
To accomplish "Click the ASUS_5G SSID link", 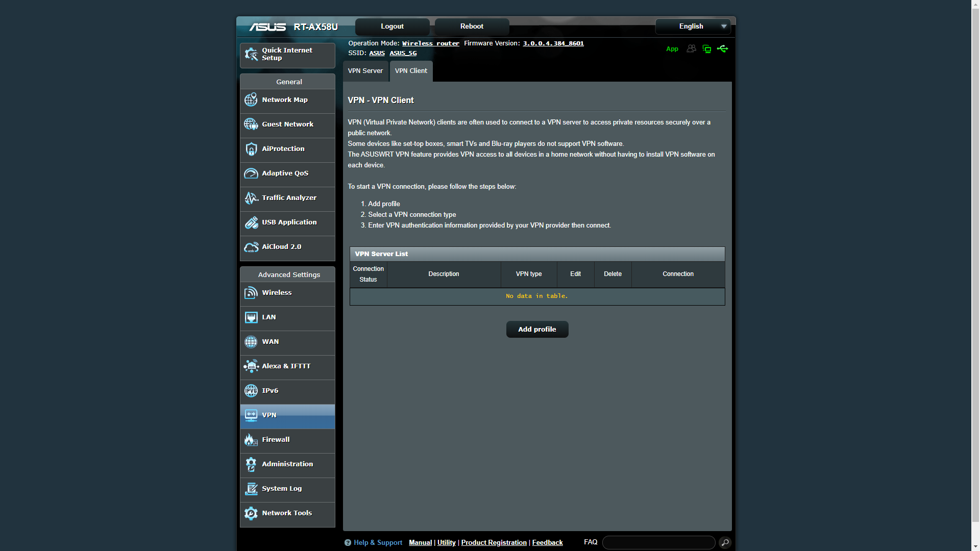I will point(403,53).
